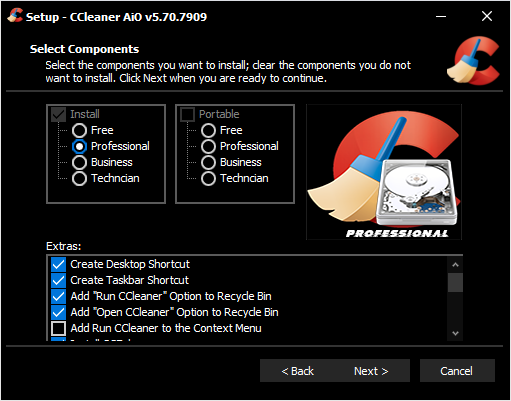Viewport: 511px width, 401px height.
Task: Click the CCleaner broom logo in header
Action: pyautogui.click(x=474, y=61)
